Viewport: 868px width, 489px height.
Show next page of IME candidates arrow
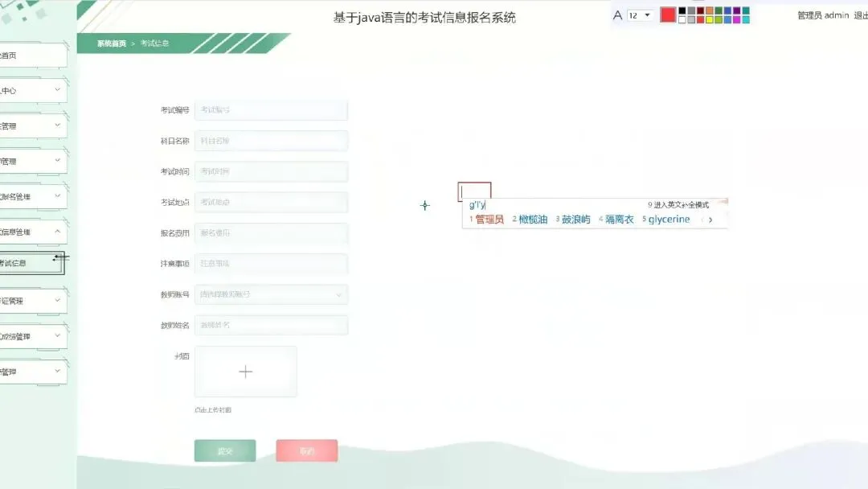tap(710, 220)
